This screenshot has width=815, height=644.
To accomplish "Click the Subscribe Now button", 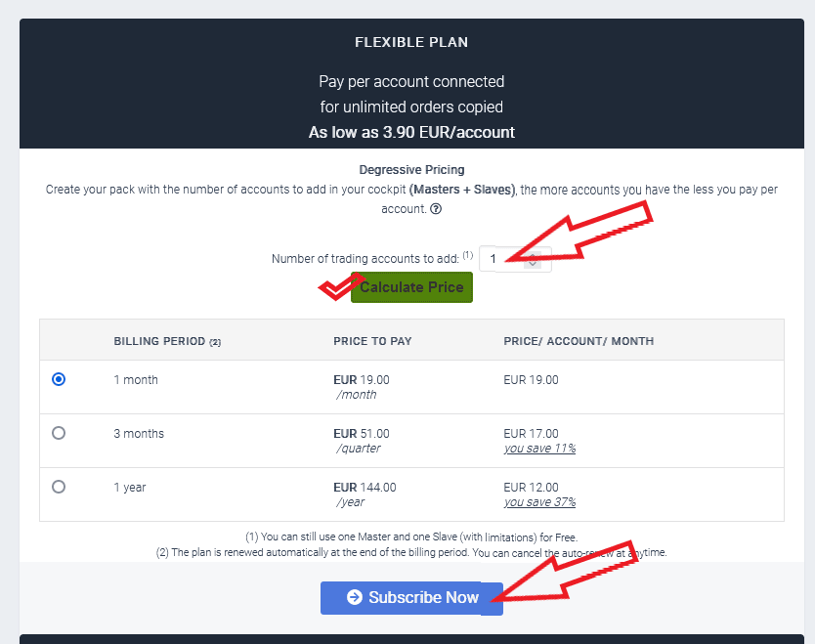I will pos(411,598).
